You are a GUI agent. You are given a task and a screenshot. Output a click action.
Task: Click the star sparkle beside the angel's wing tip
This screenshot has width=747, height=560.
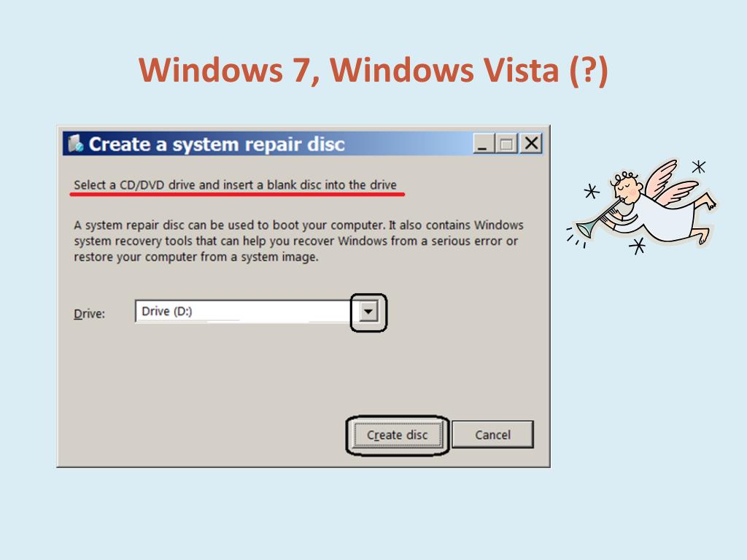click(x=698, y=167)
